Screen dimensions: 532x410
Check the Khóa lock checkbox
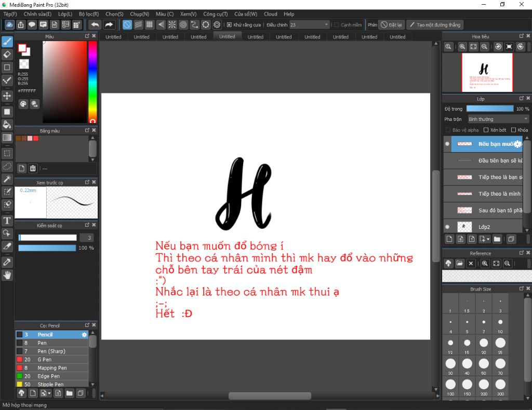514,130
